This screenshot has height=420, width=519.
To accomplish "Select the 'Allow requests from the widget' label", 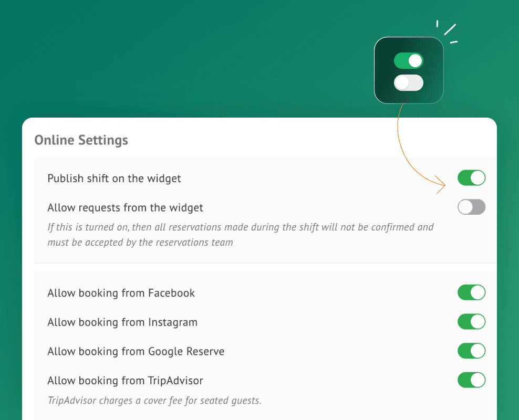I will coord(125,208).
